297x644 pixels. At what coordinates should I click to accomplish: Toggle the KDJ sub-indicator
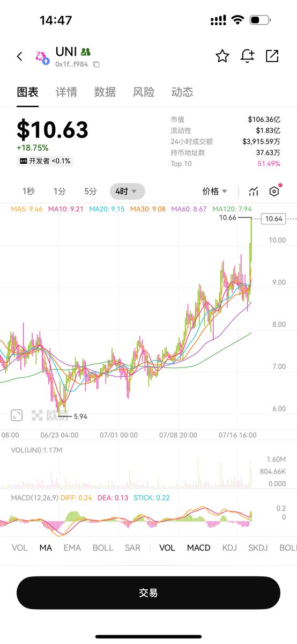click(229, 547)
